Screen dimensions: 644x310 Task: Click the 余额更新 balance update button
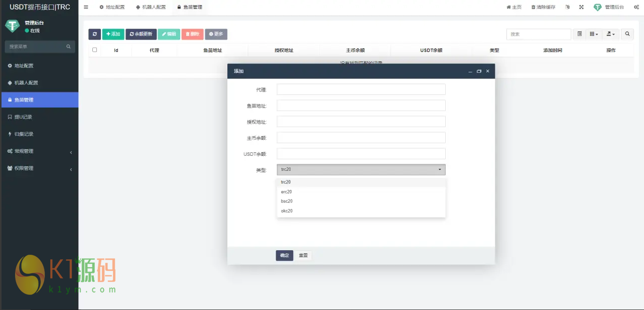point(141,34)
